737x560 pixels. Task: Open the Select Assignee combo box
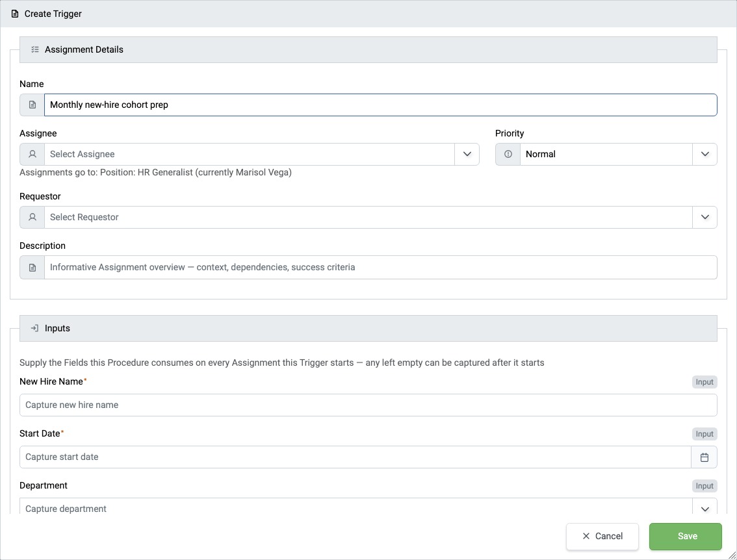pyautogui.click(x=250, y=154)
